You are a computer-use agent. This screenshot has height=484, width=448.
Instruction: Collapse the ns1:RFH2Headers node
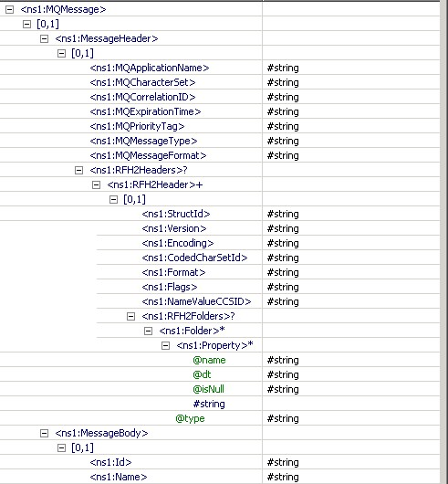click(79, 170)
